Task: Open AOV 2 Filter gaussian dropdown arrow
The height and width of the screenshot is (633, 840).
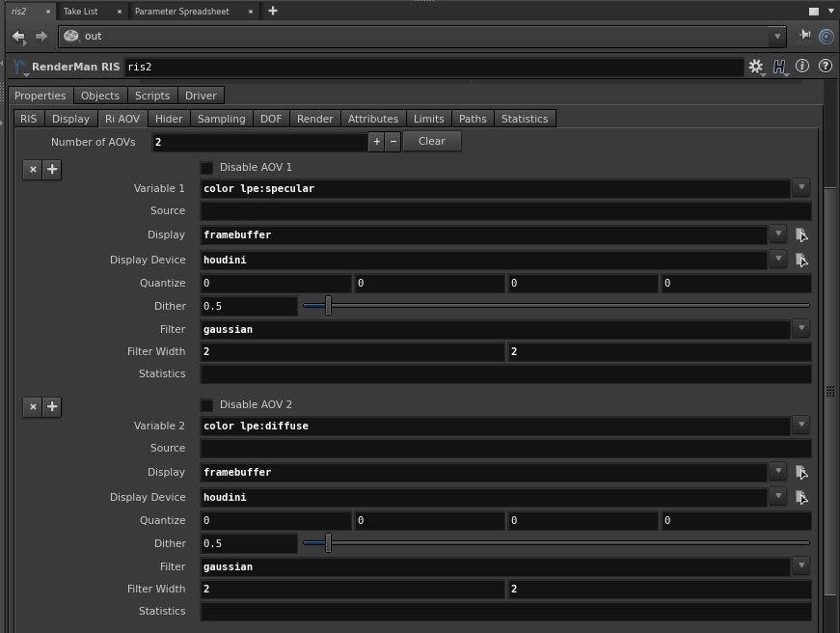Action: coord(801,565)
